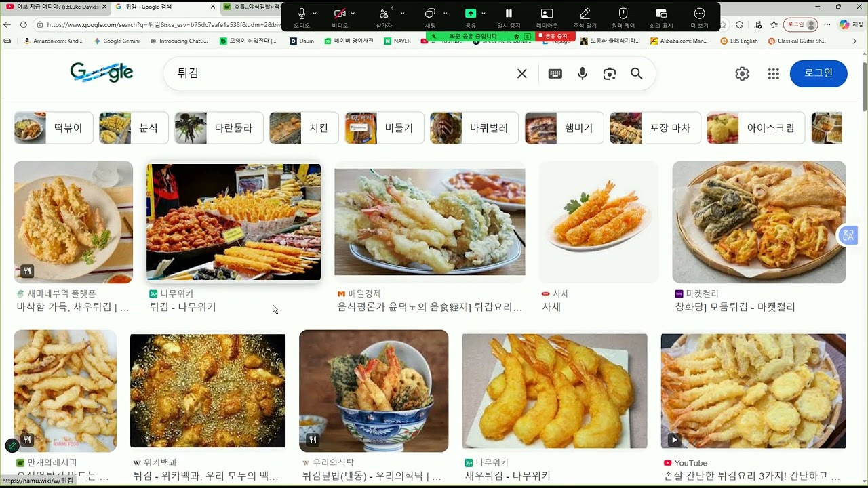Screen dimensions: 868x488
Task: Submit search with magnifying glass icon
Action: 637,74
